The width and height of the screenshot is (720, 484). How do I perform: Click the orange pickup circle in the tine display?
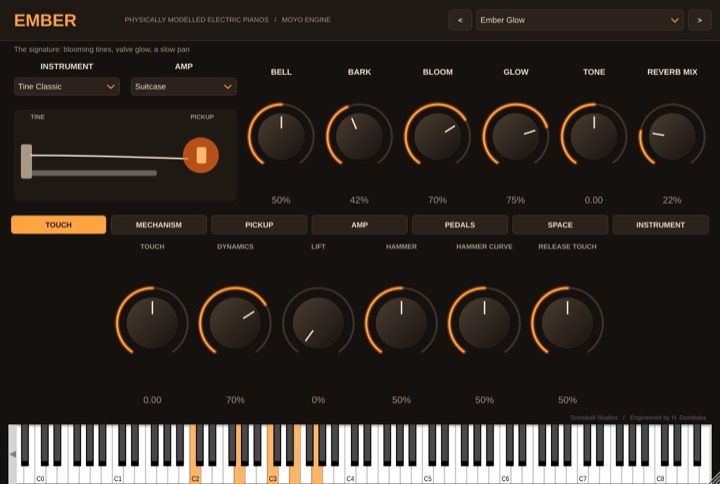201,155
